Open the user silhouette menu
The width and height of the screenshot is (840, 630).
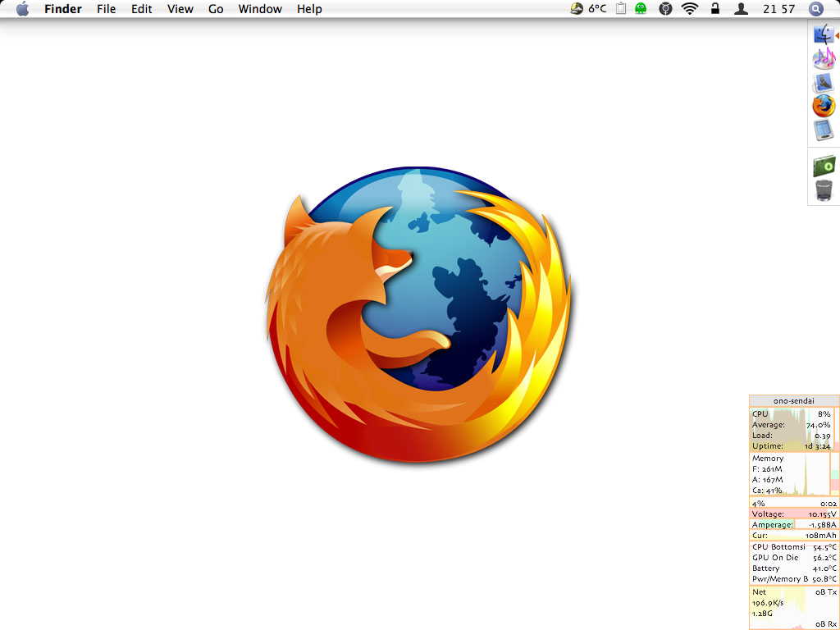[x=741, y=8]
